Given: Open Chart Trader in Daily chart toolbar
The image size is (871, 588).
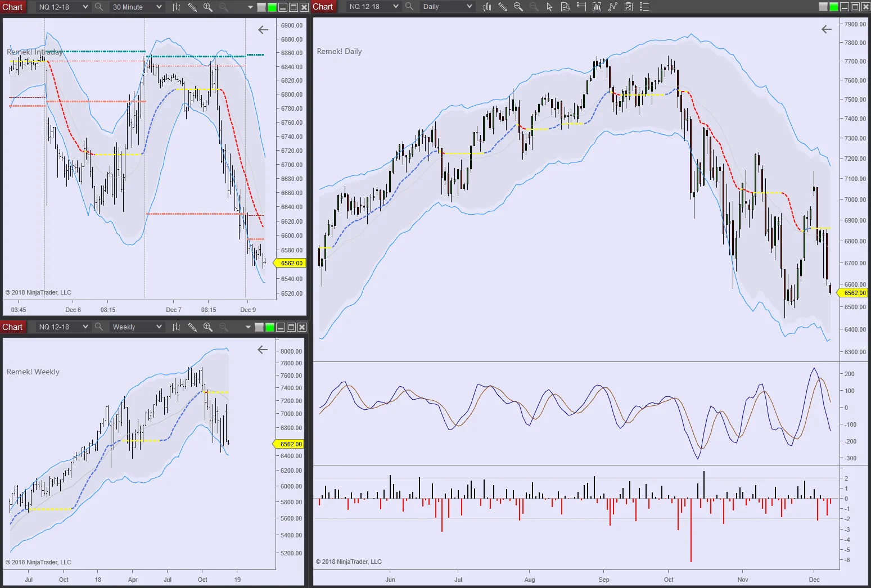Looking at the screenshot, I should tap(581, 7).
